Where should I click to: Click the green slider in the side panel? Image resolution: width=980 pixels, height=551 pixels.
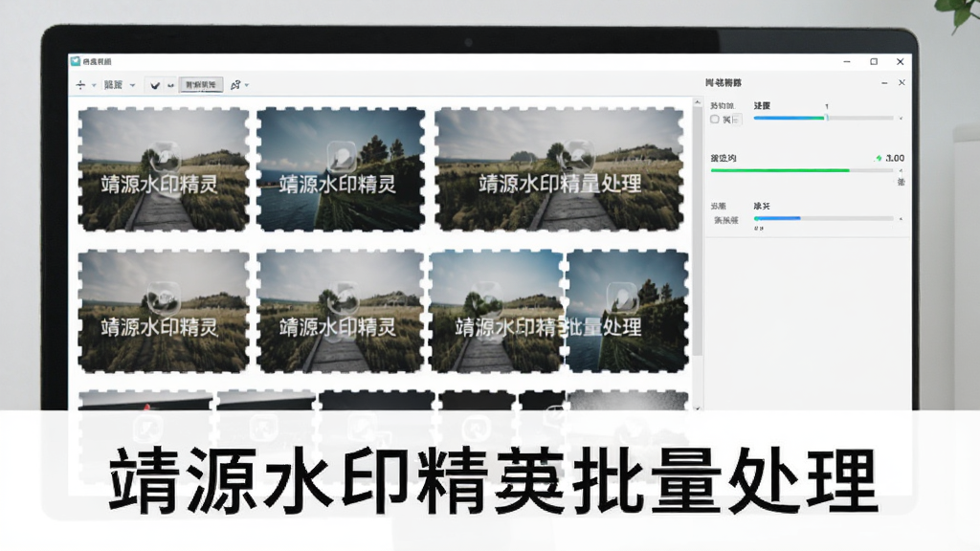point(802,170)
